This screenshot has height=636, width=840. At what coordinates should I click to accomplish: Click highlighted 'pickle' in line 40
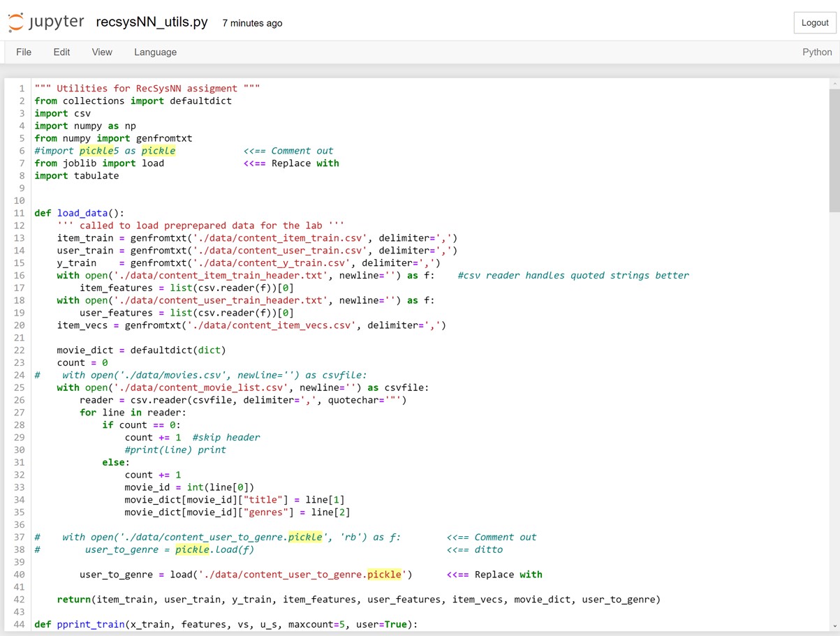pos(385,575)
